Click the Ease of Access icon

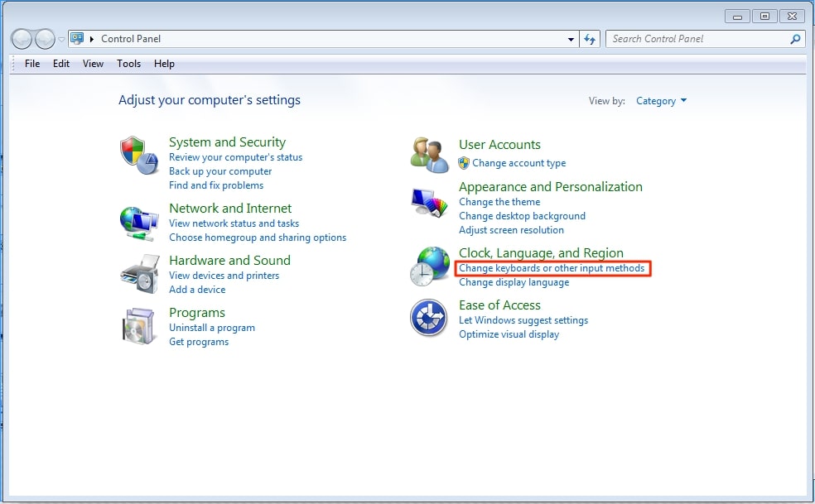429,319
